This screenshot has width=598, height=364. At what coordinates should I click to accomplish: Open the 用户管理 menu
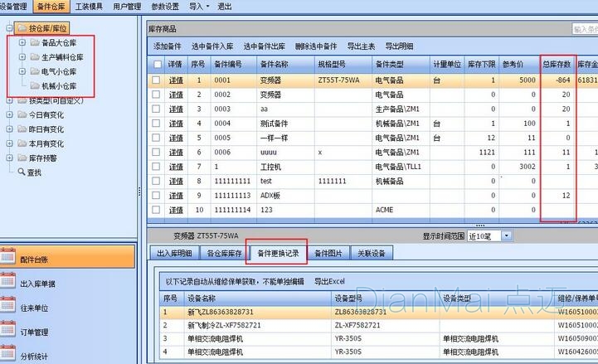pos(127,6)
